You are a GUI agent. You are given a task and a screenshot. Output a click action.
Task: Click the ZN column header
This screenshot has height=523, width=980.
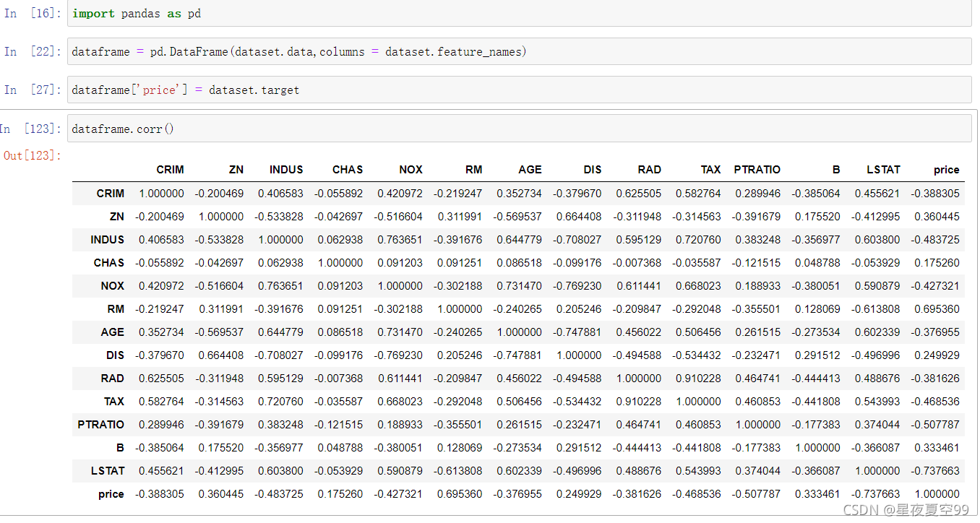[x=236, y=170]
